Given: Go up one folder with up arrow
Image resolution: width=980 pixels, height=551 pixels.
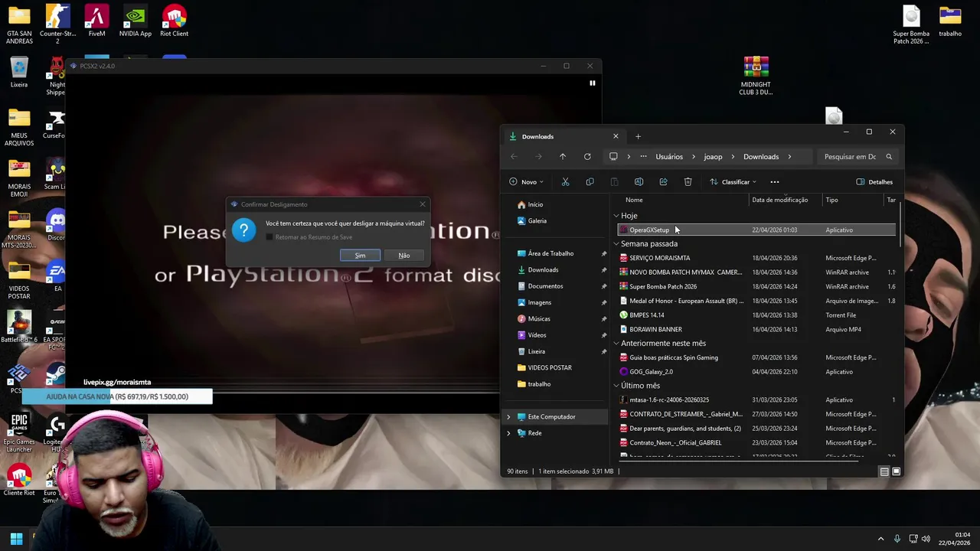Looking at the screenshot, I should [x=563, y=157].
